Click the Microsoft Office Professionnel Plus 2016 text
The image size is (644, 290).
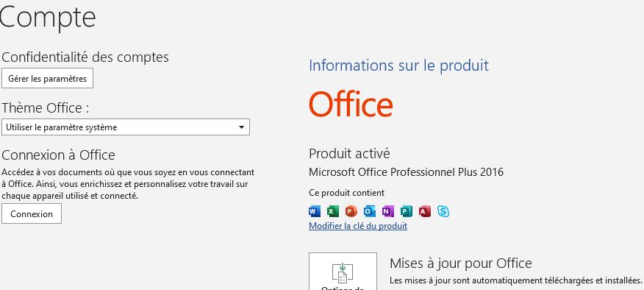(x=406, y=172)
